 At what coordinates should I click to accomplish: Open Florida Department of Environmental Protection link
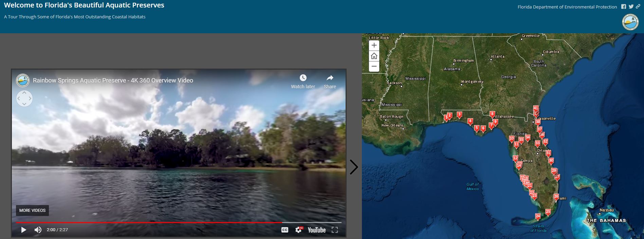coord(567,7)
